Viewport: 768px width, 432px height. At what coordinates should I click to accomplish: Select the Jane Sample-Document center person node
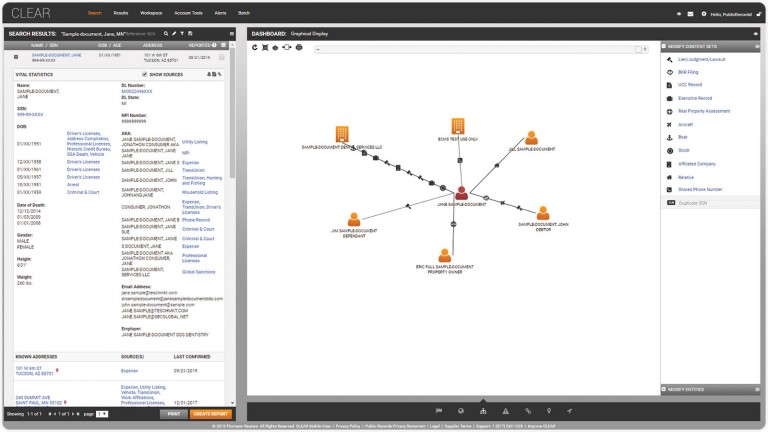pyautogui.click(x=461, y=192)
